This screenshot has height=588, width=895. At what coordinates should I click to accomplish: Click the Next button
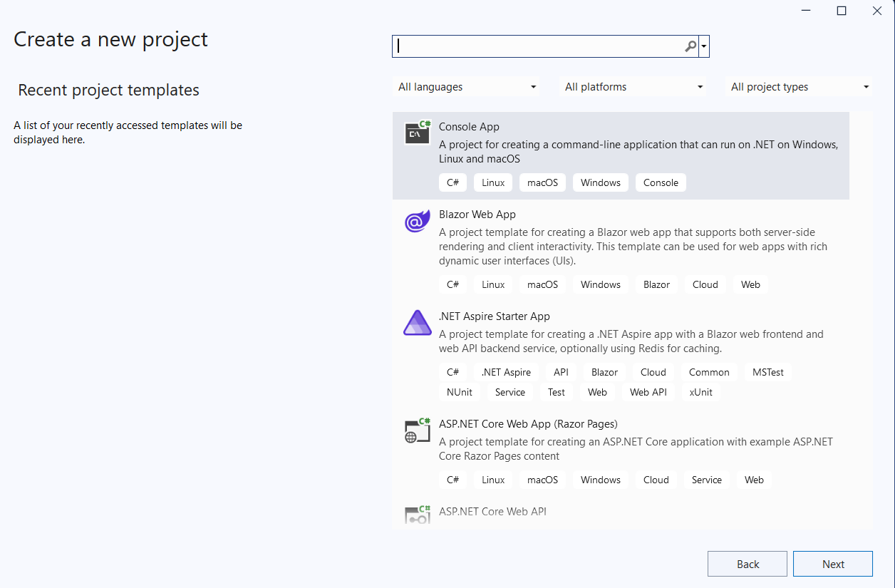click(x=832, y=563)
